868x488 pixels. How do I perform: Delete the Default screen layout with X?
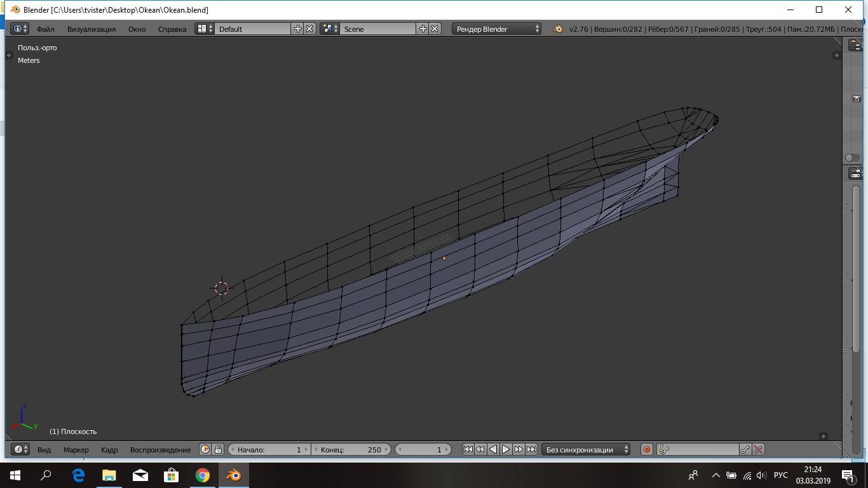tap(309, 29)
